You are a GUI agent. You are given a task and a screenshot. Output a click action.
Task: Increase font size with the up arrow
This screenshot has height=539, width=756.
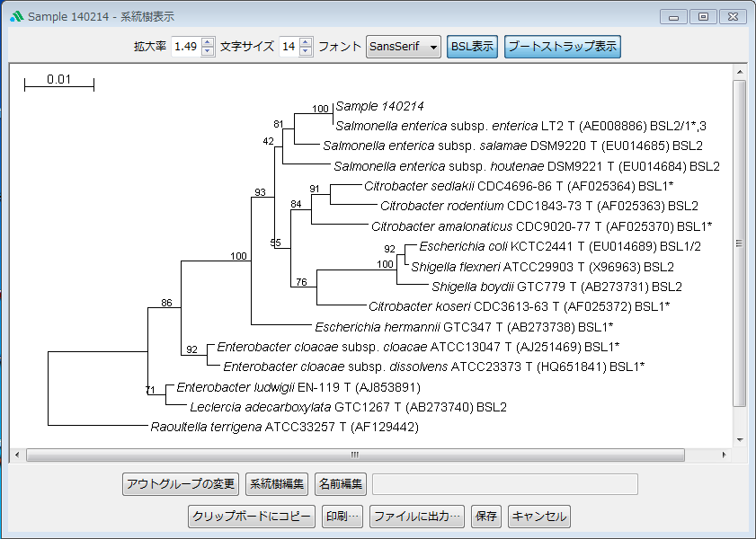(x=306, y=41)
